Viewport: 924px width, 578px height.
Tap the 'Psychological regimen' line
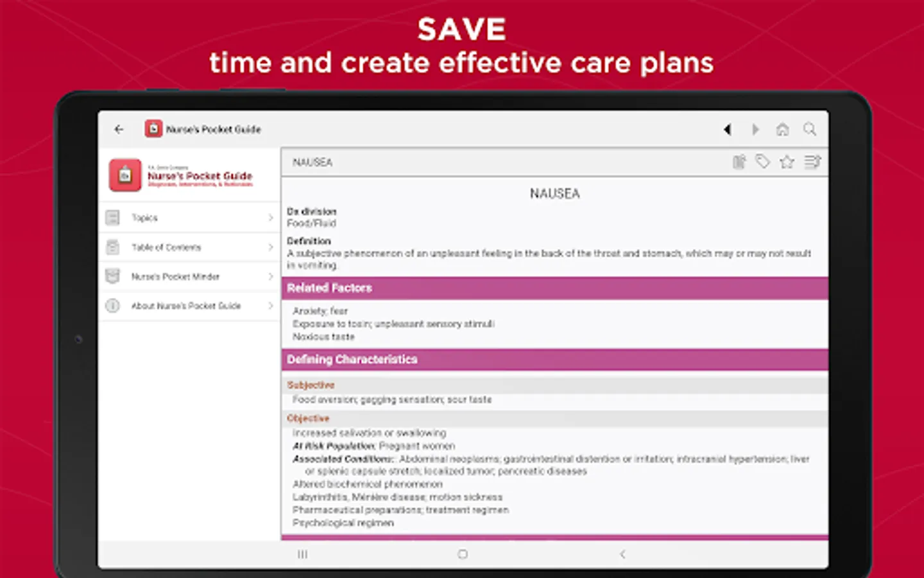(343, 523)
